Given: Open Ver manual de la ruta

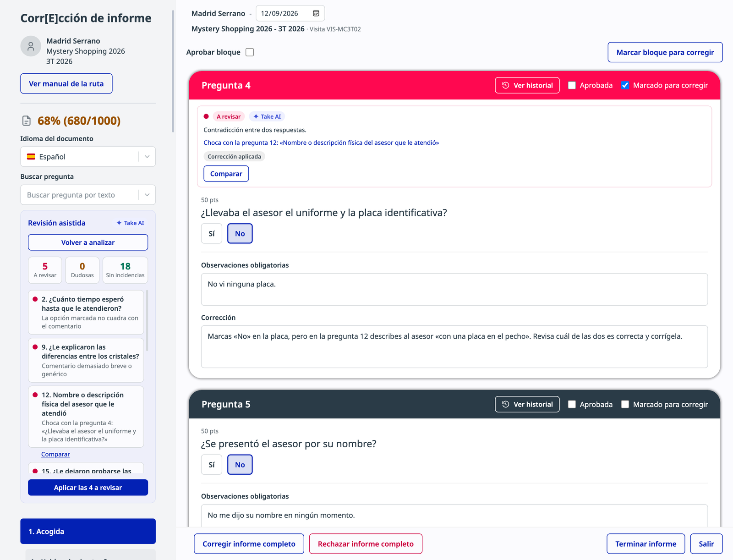Looking at the screenshot, I should [66, 83].
